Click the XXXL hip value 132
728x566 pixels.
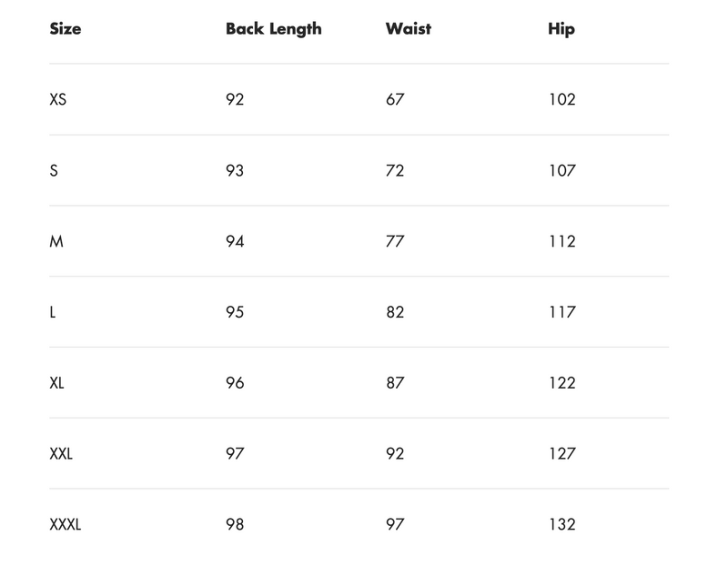(x=562, y=525)
